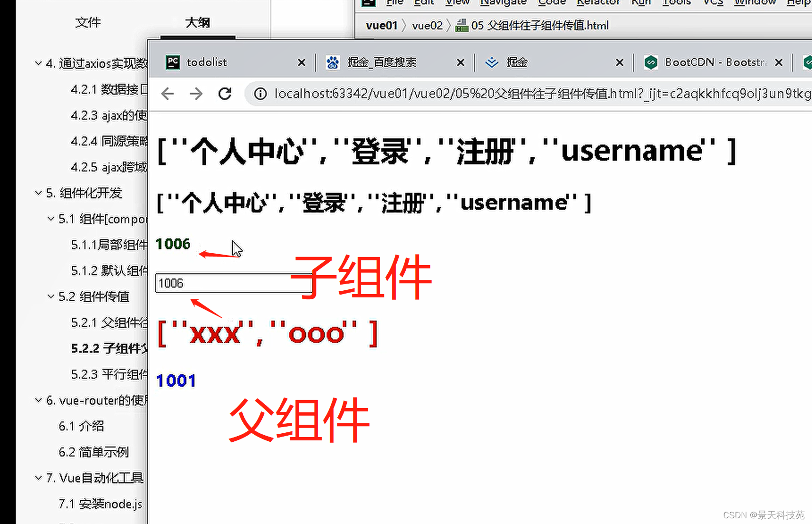Viewport: 812px width, 524px height.
Task: Open outline item 4.2.4 同源策略
Action: coord(109,141)
